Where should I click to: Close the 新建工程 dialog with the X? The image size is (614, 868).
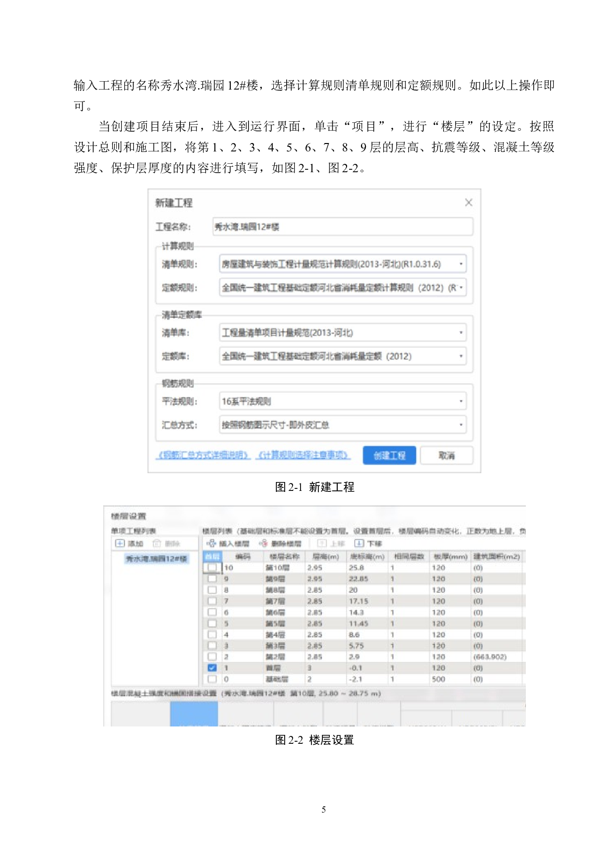click(468, 202)
